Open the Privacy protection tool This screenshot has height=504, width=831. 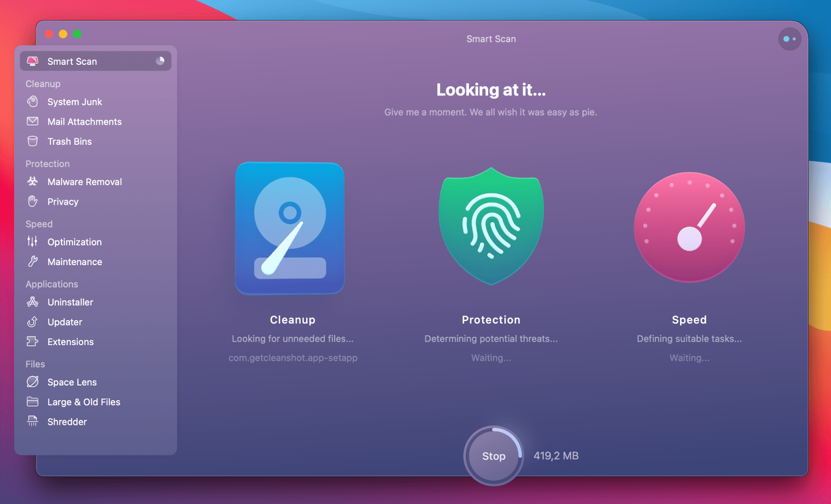63,201
